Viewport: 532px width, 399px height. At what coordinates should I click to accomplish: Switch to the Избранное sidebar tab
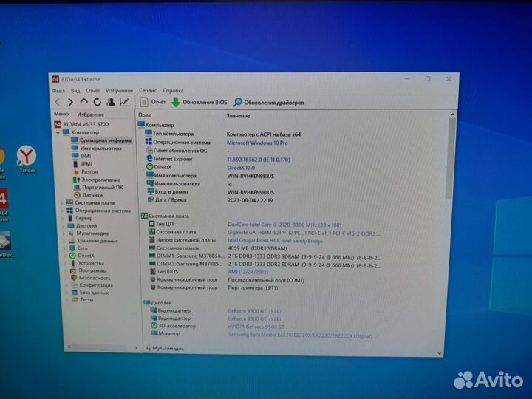coord(90,115)
